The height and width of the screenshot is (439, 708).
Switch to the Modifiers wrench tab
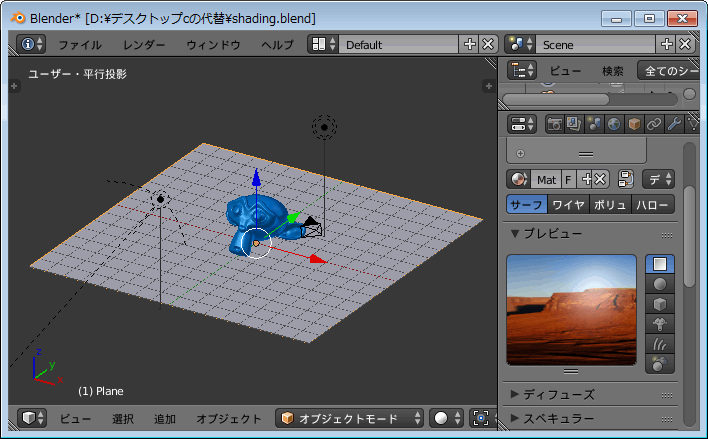pos(674,124)
